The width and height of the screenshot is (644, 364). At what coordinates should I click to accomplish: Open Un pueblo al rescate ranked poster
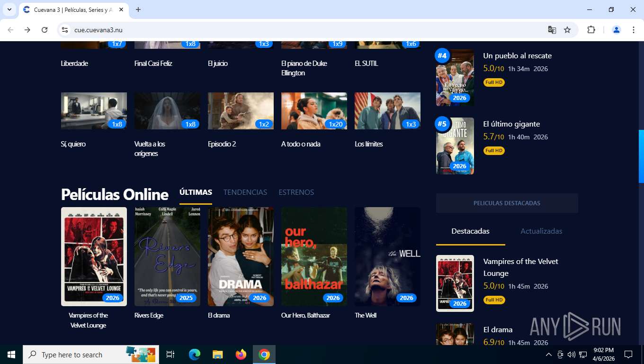point(455,78)
